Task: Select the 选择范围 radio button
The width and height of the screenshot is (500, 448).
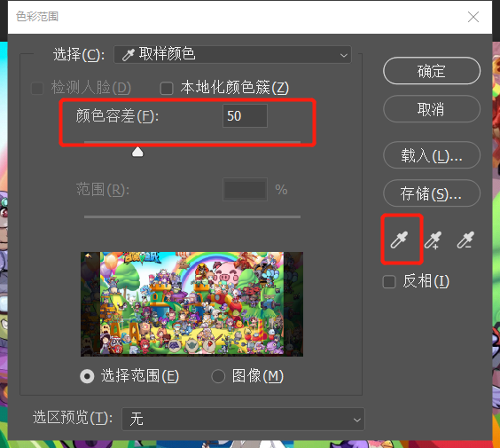Action: [87, 376]
